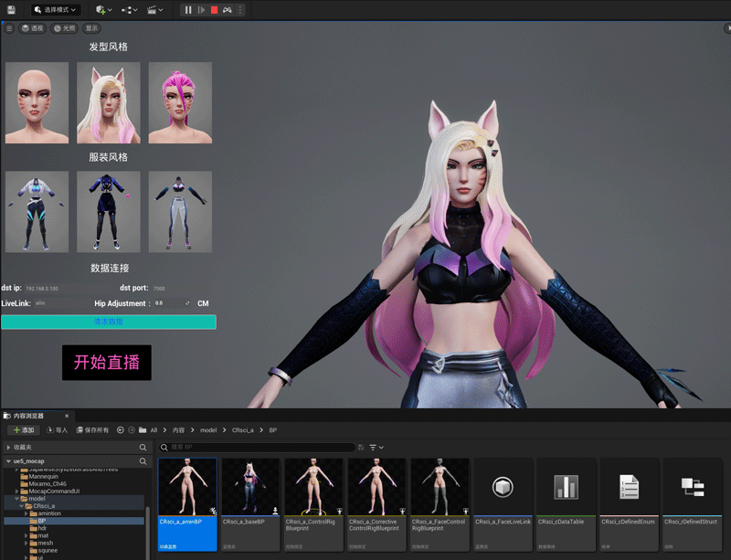Open the cinematics clapperboard dropdown

(154, 9)
